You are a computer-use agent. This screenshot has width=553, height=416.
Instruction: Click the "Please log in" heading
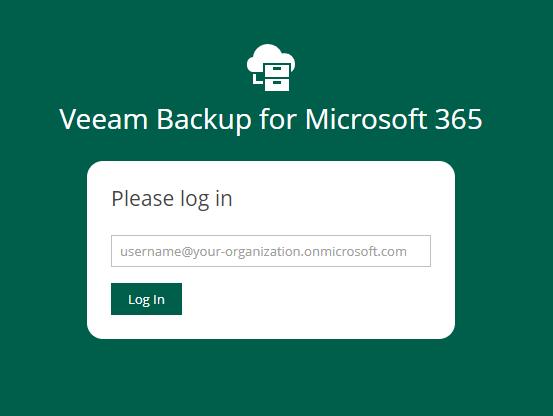pos(172,199)
